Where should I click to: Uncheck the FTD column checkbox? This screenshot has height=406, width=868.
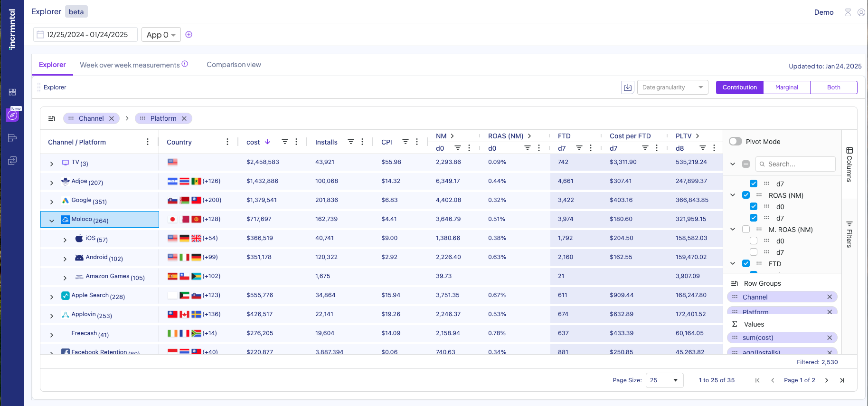(x=746, y=264)
